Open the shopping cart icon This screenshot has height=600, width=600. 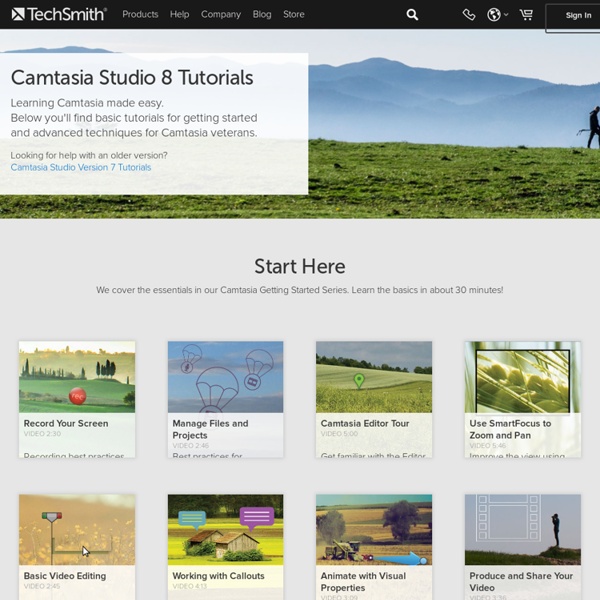(526, 15)
